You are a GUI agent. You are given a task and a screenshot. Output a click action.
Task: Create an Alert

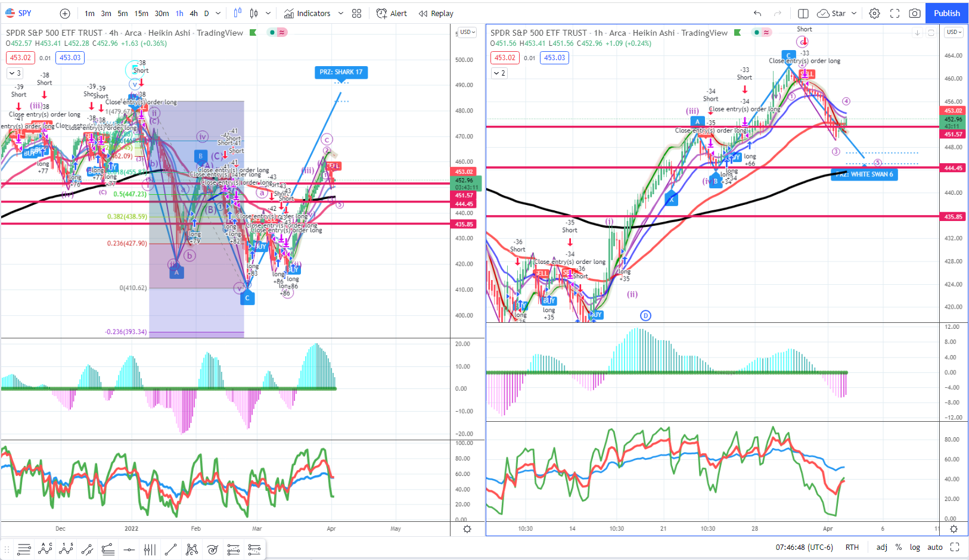pos(392,13)
